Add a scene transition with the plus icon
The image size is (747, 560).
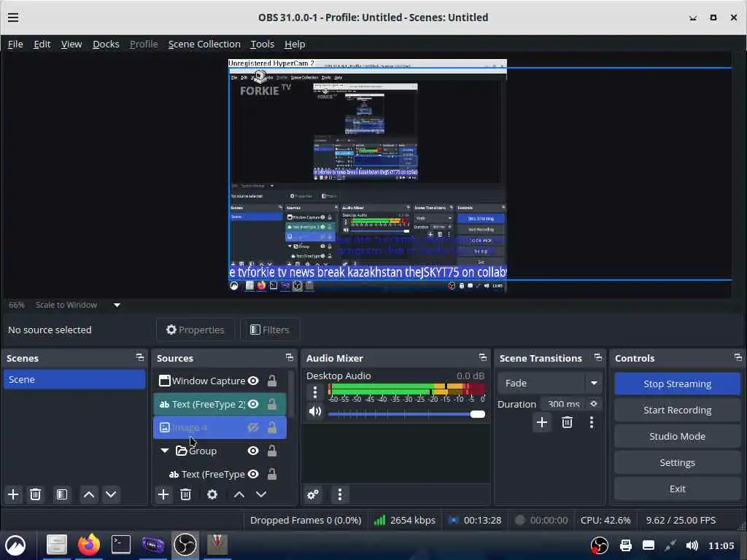click(x=542, y=422)
